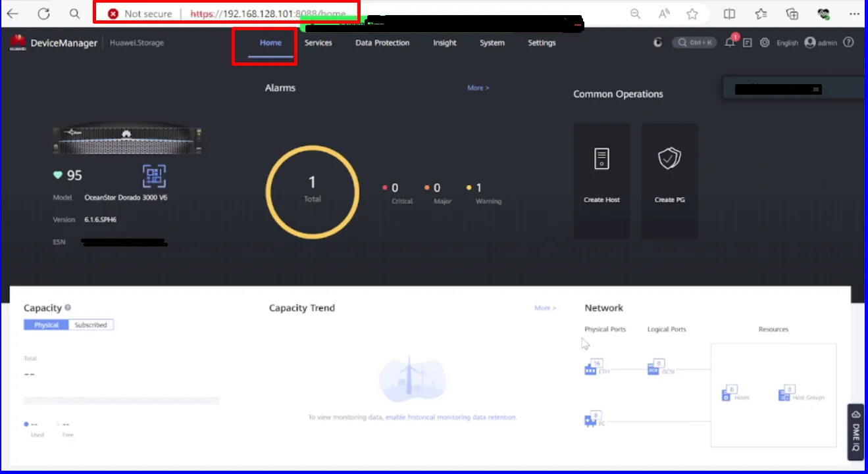Click enable historical monitoring data retention link
The image size is (868, 474).
coord(451,417)
